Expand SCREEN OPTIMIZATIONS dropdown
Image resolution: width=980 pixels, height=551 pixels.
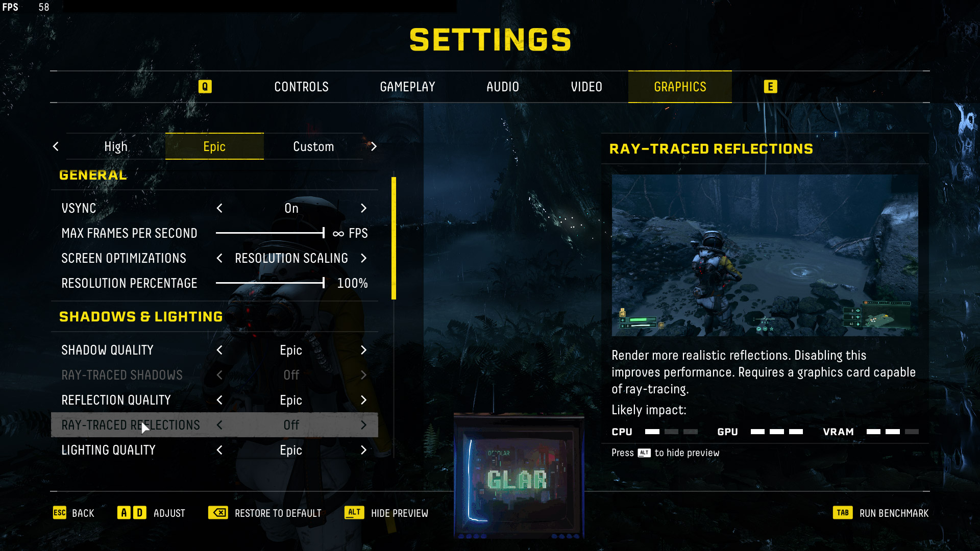pos(291,258)
